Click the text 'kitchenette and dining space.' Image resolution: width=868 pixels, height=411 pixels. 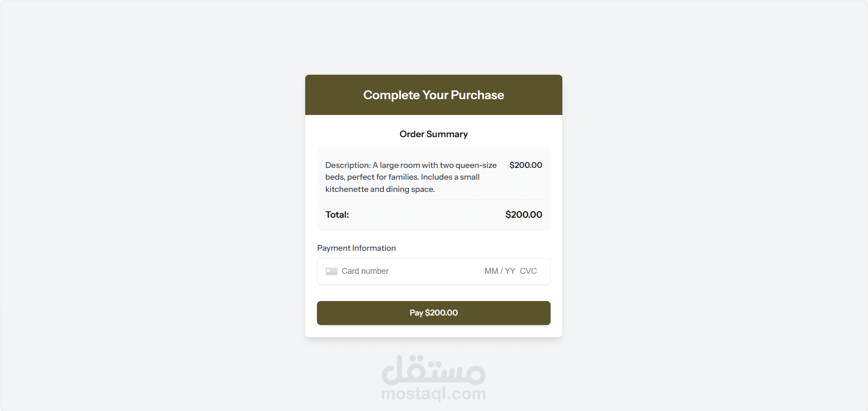point(380,189)
